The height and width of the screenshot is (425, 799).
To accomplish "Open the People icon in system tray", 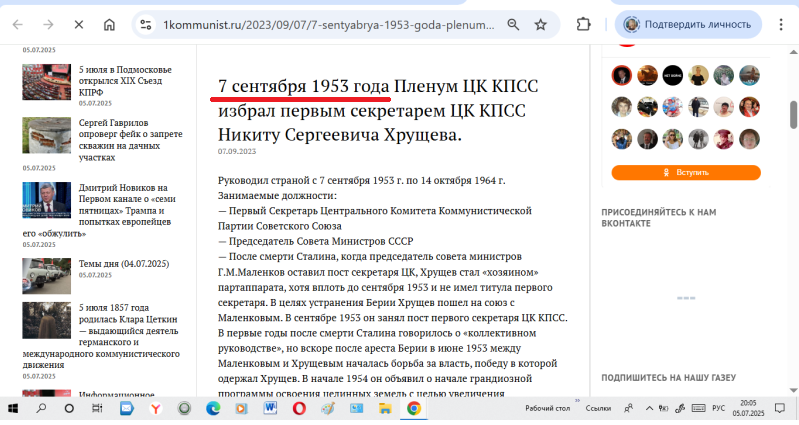I will click(629, 408).
